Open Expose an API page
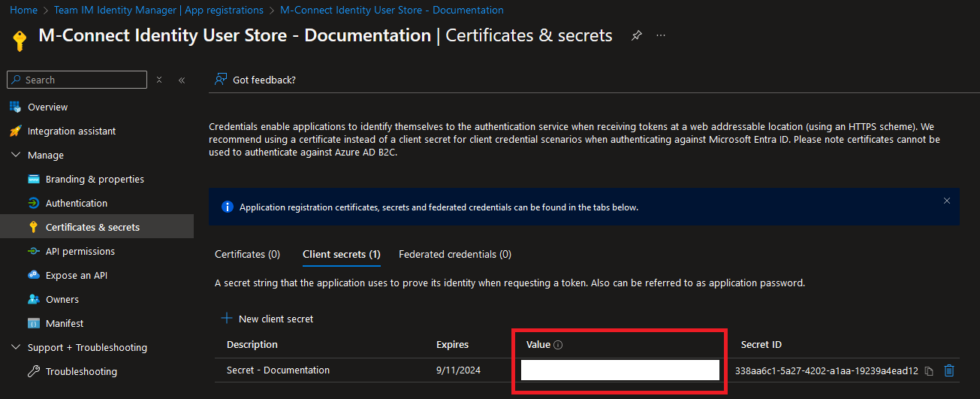This screenshot has height=399, width=980. (x=77, y=275)
